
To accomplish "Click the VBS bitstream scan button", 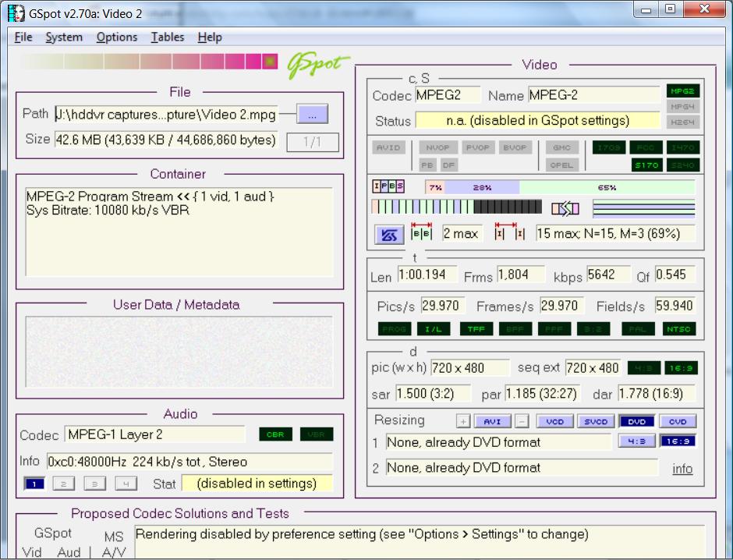I will (x=389, y=235).
